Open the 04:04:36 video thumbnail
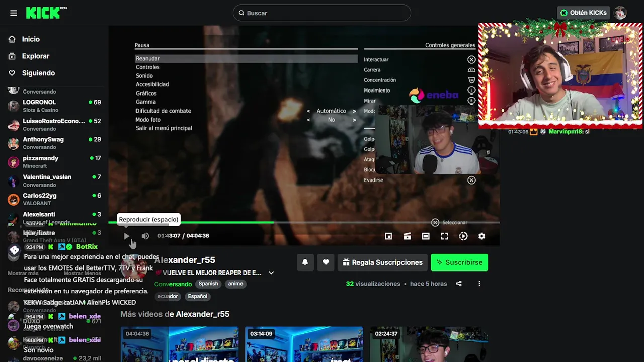Viewport: 644px width, 362px height. (x=180, y=344)
